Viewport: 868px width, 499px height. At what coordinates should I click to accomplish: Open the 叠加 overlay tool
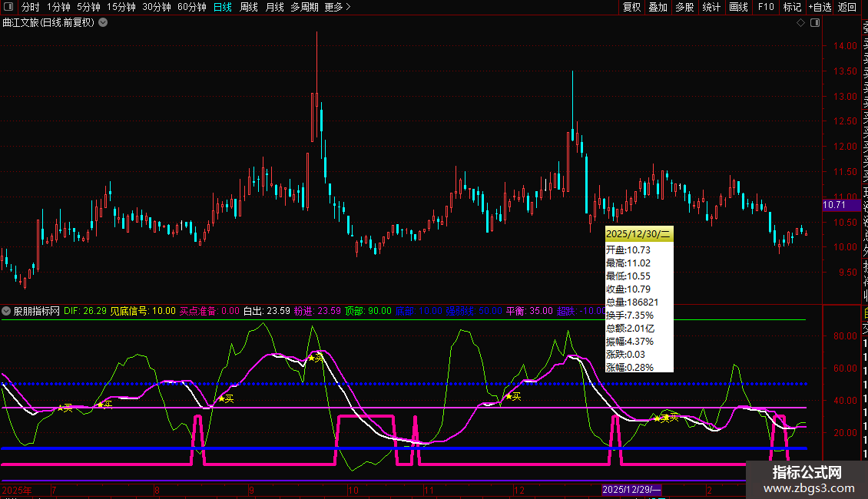(x=658, y=7)
